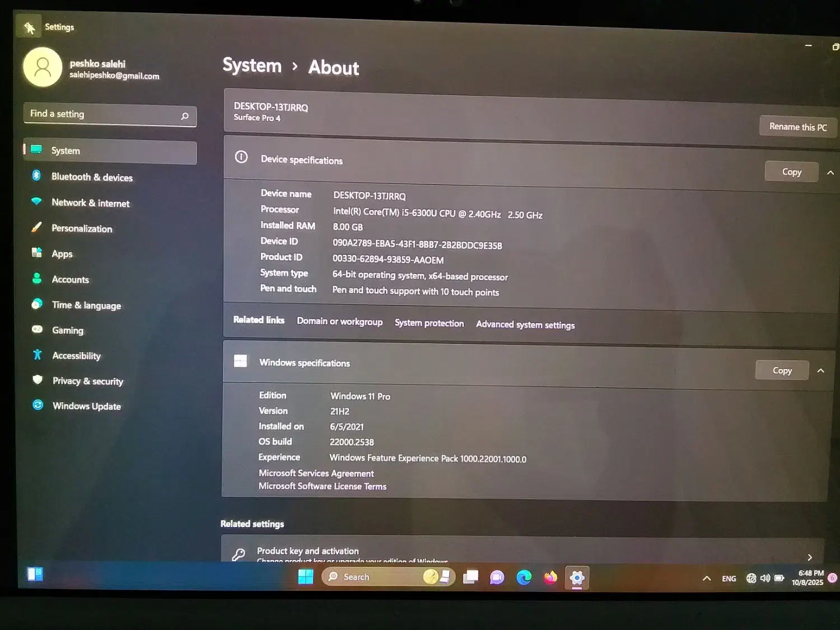The height and width of the screenshot is (630, 840).
Task: Click System in the breadcrumb
Action: 252,65
